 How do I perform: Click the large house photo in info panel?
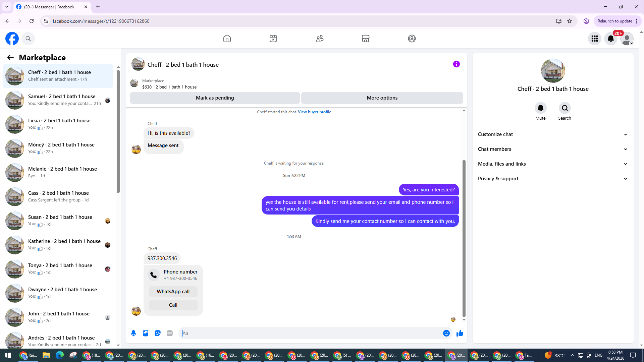point(553,71)
